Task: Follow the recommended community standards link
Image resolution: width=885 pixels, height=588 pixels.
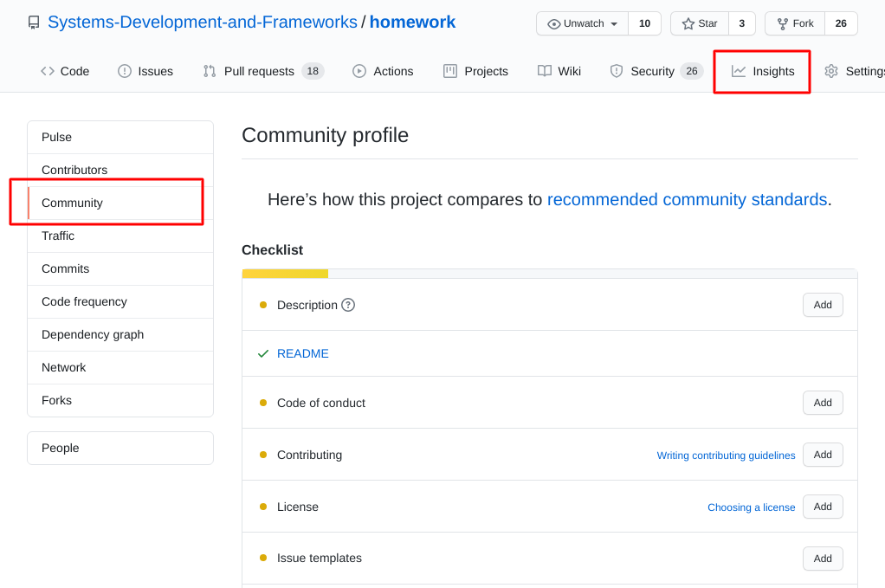Action: [687, 200]
